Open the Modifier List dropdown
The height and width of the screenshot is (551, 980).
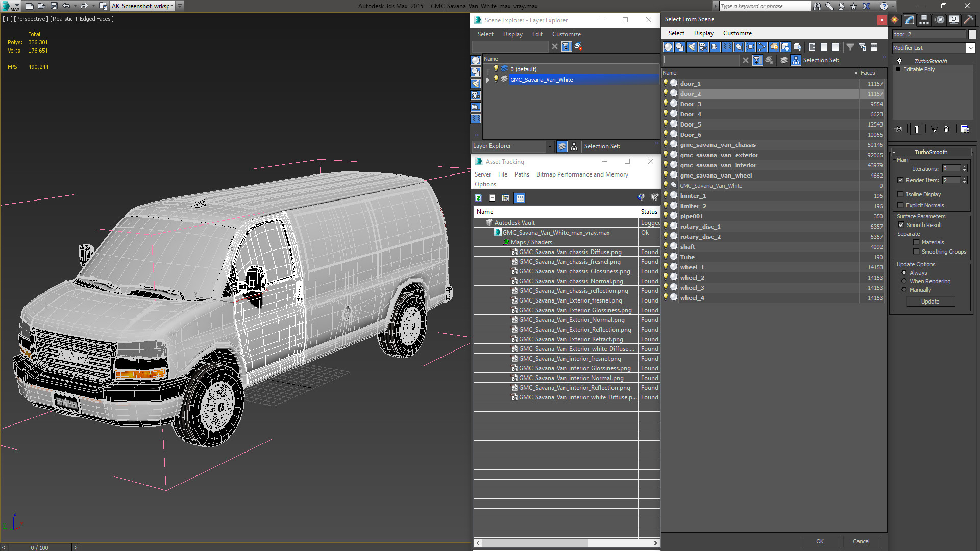tap(970, 48)
